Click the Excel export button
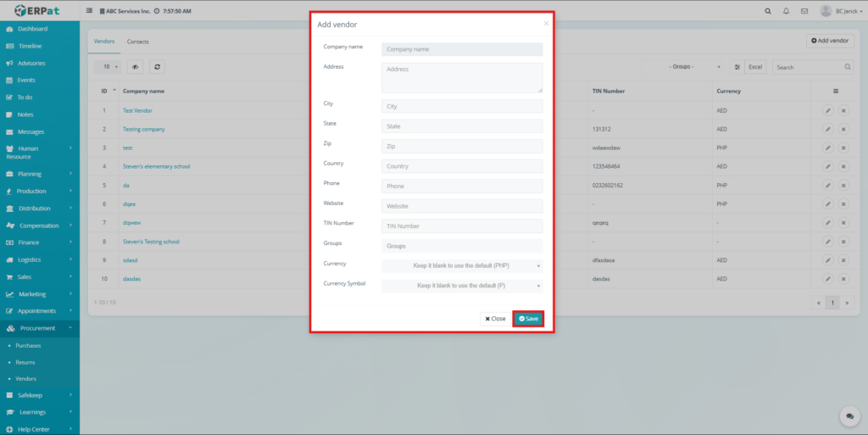Viewport: 868px width, 435px height. coord(755,67)
